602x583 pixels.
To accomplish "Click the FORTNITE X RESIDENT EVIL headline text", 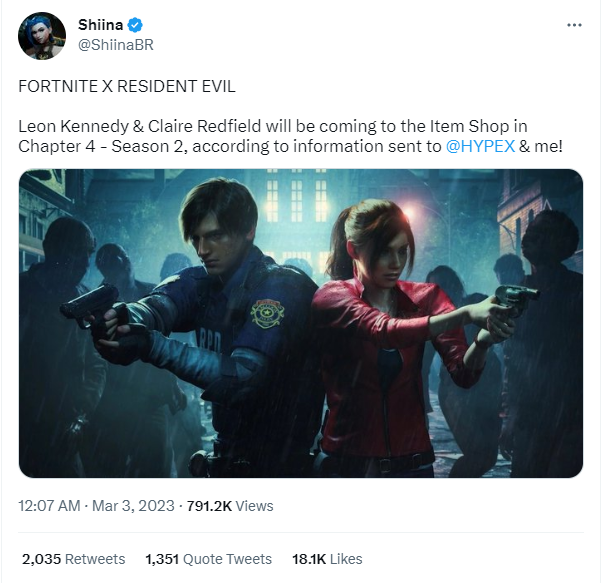I will click(127, 86).
